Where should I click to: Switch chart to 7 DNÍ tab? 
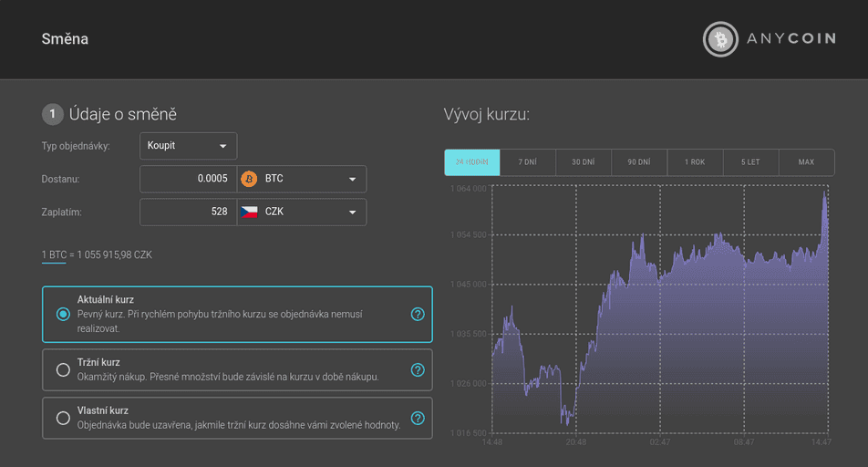pos(528,162)
